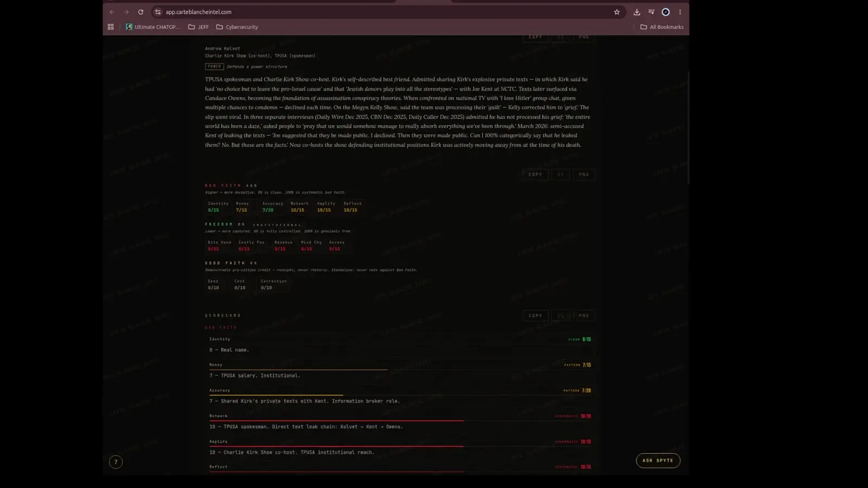Click the 'Shared Kirk's private texts with Kent' line
This screenshot has width=868, height=488.
[x=305, y=401]
